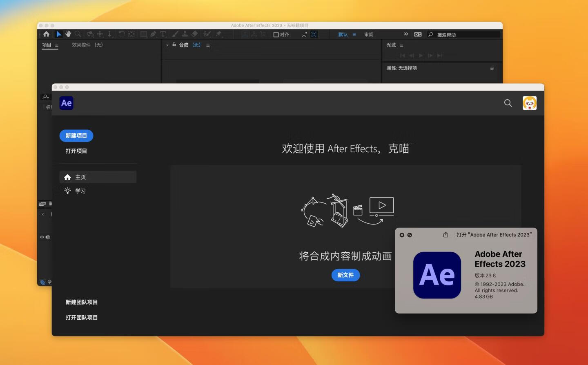Select the Hand tool
The width and height of the screenshot is (588, 365).
pyautogui.click(x=68, y=34)
